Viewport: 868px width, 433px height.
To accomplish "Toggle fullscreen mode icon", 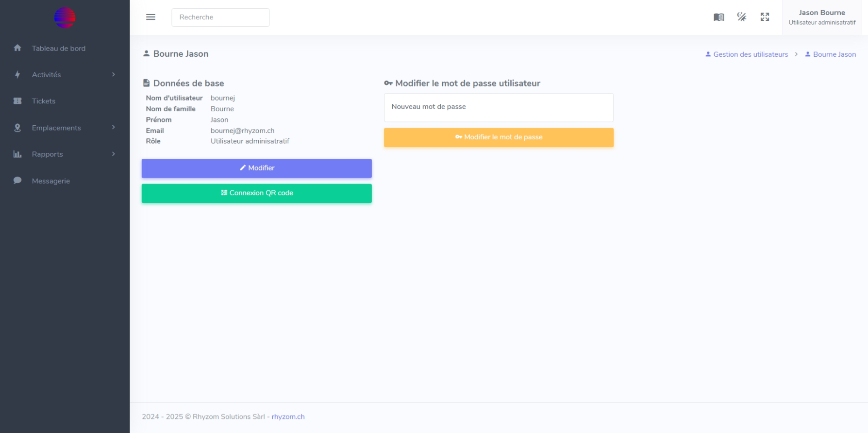I will tap(765, 17).
